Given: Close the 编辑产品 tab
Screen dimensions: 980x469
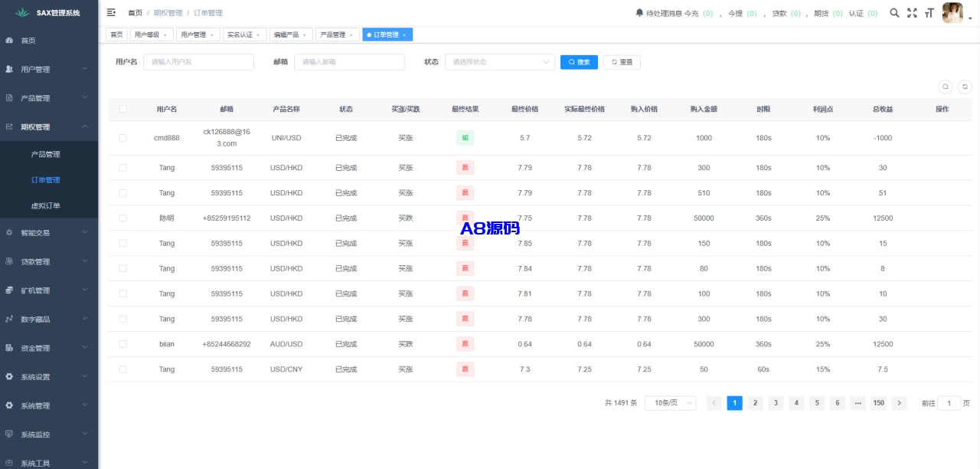Looking at the screenshot, I should coord(305,34).
